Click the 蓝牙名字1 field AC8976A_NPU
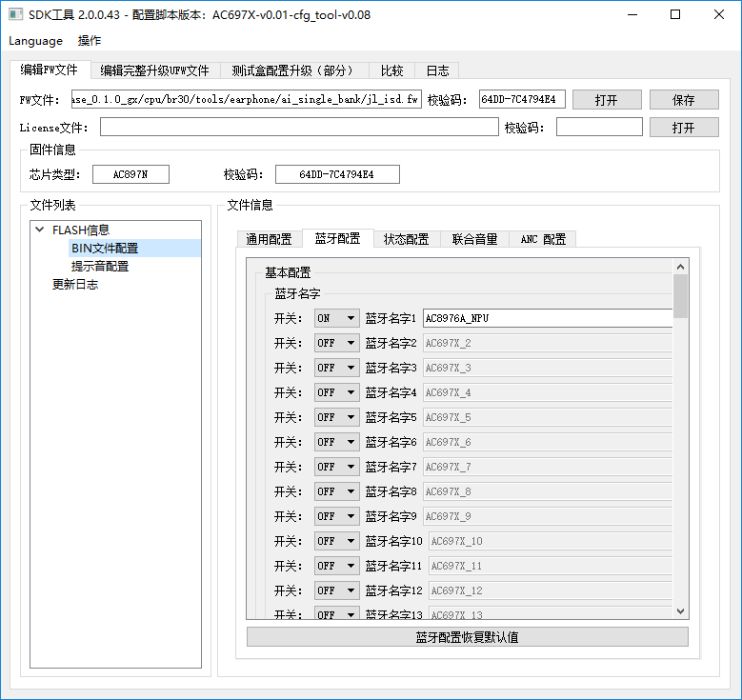The height and width of the screenshot is (700, 742). tap(548, 318)
